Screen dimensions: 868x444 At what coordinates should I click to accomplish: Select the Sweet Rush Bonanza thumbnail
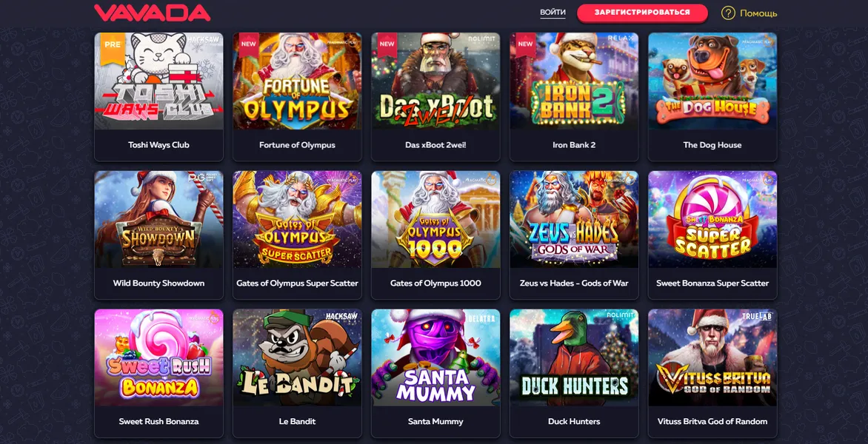coord(159,357)
